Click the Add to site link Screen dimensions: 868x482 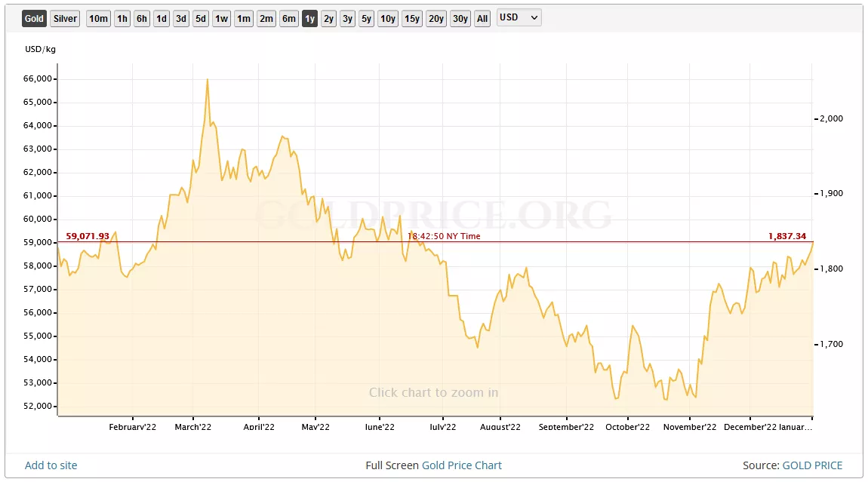(51, 465)
